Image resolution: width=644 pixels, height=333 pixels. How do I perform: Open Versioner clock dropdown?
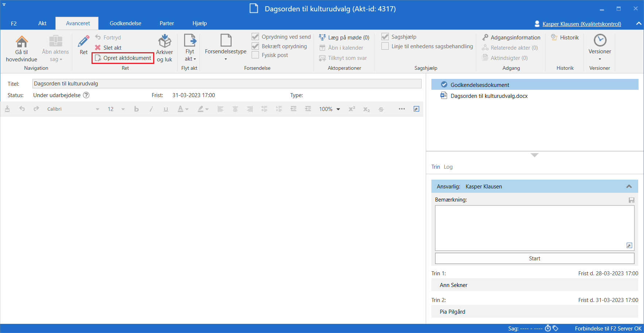tap(600, 47)
